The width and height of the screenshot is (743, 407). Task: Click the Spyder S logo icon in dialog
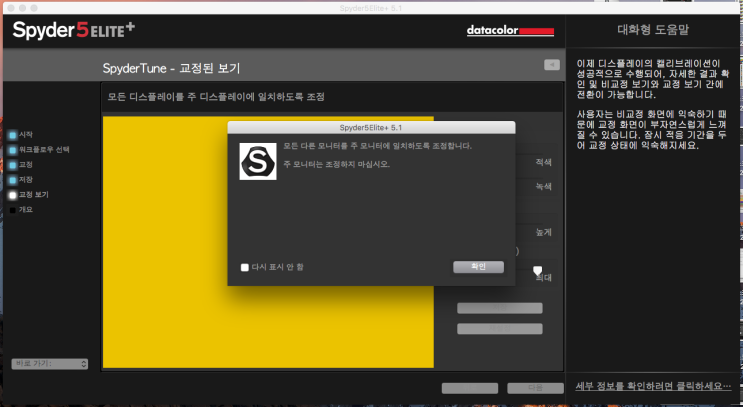[258, 162]
